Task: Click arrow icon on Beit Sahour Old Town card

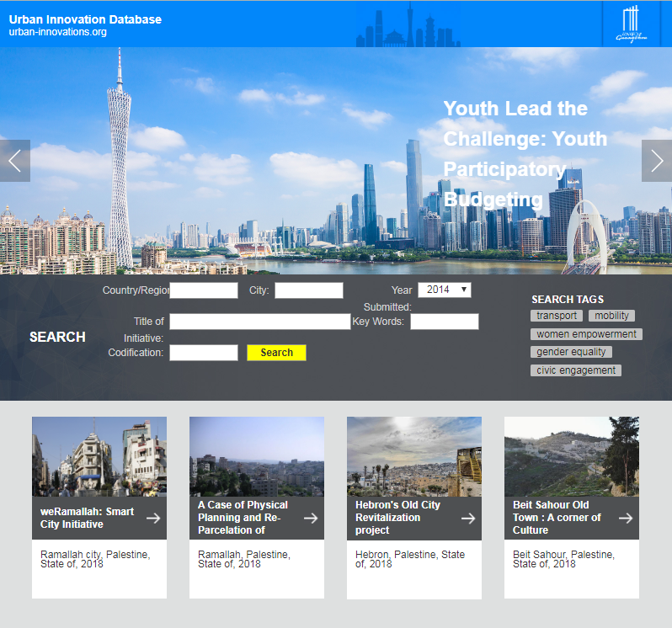Action: (626, 518)
